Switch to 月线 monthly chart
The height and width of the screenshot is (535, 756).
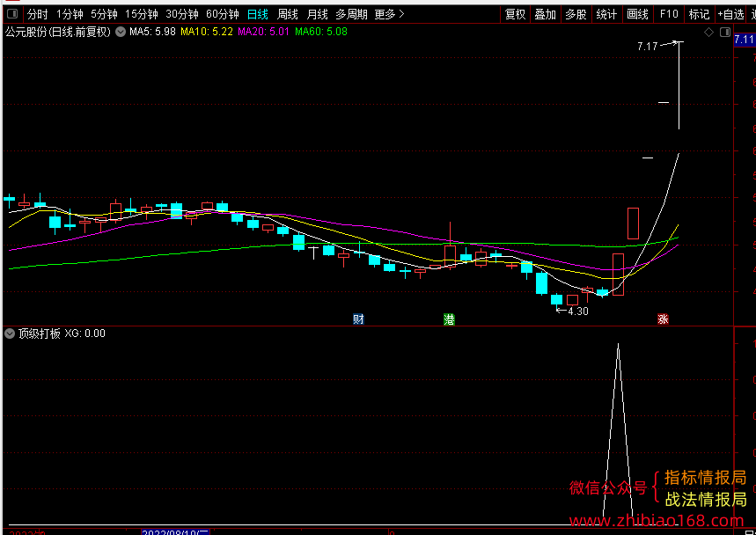tap(317, 14)
